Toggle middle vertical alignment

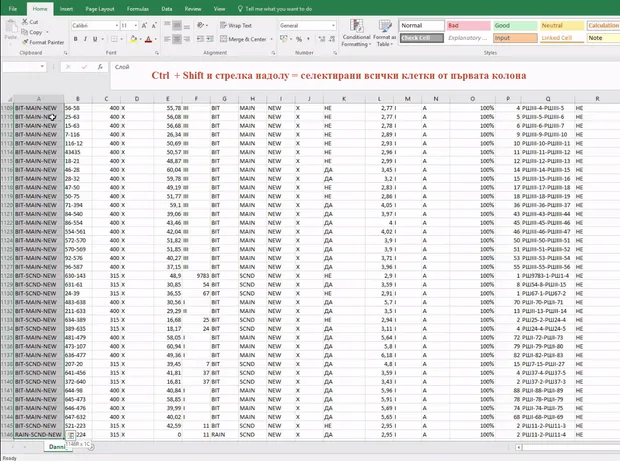[177, 26]
